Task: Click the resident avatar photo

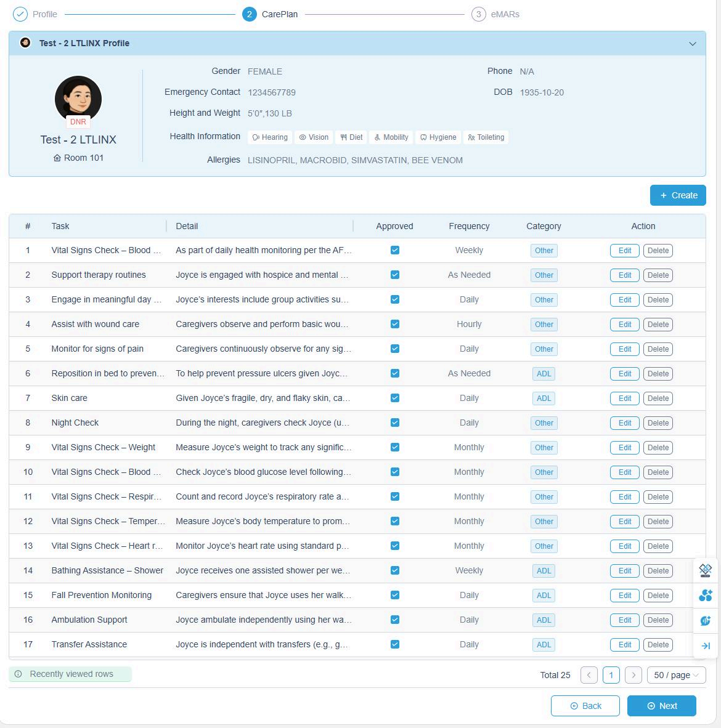Action: click(x=78, y=98)
